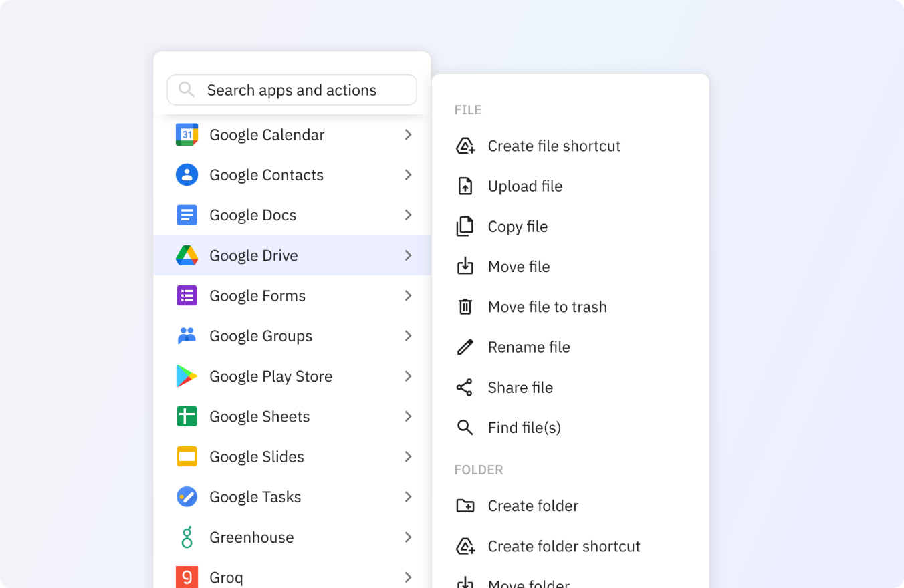
Task: Click the Google Contacts app icon
Action: click(187, 175)
